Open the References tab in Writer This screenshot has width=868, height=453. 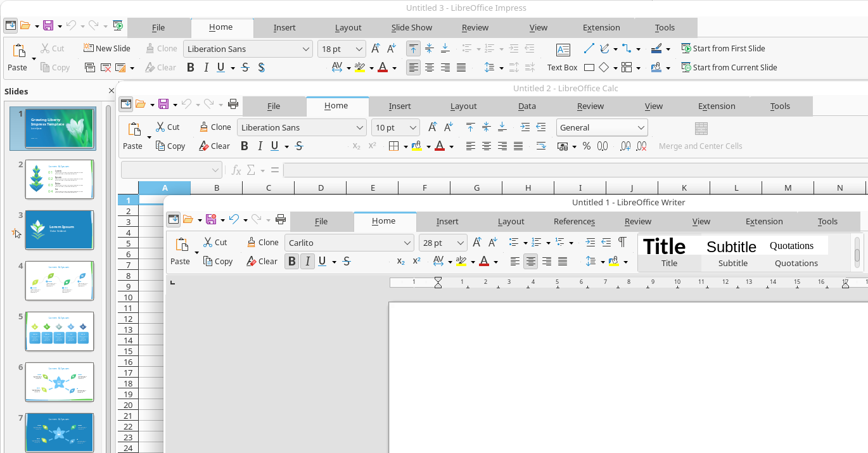pyautogui.click(x=574, y=221)
